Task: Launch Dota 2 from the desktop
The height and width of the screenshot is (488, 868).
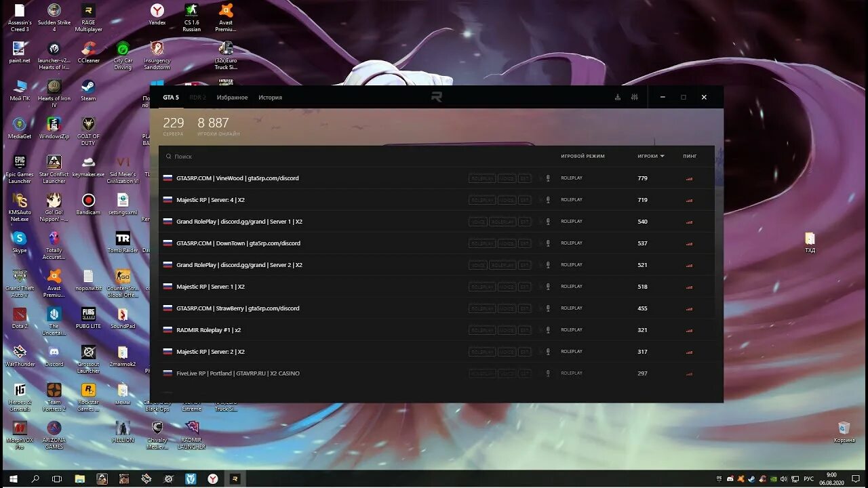Action: point(20,317)
